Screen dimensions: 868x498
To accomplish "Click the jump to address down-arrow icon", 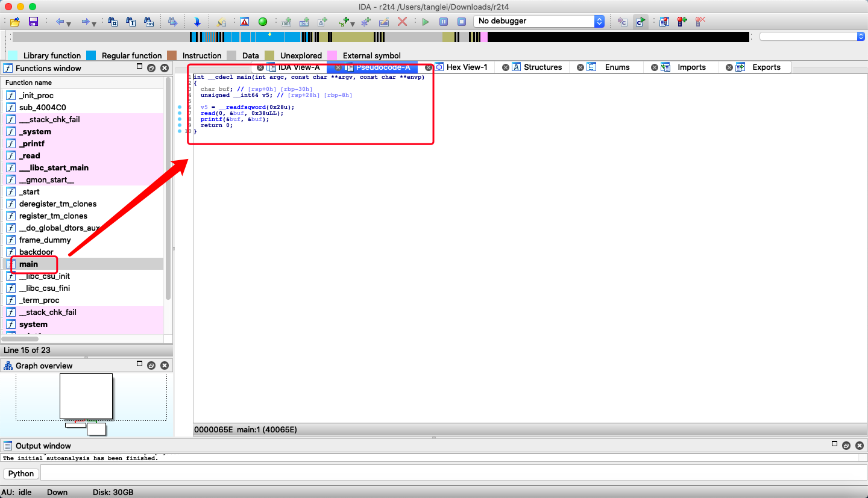I will pos(197,22).
